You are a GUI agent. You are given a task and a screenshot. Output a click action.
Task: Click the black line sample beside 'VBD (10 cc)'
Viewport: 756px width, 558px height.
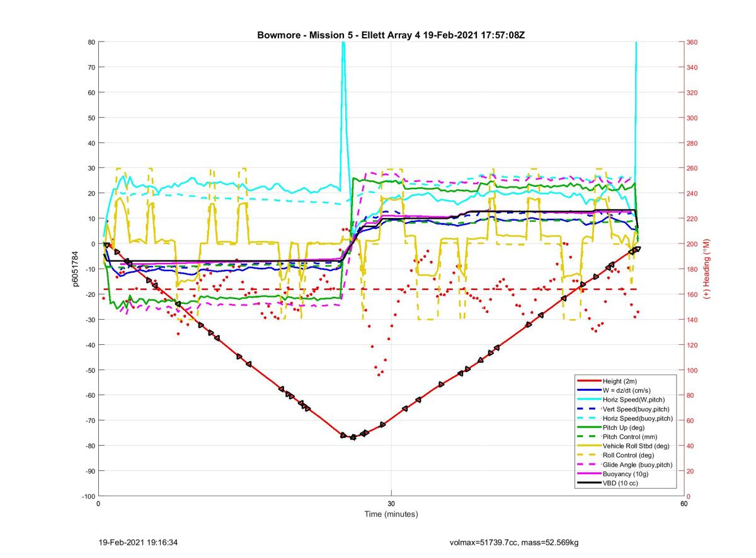coord(589,483)
